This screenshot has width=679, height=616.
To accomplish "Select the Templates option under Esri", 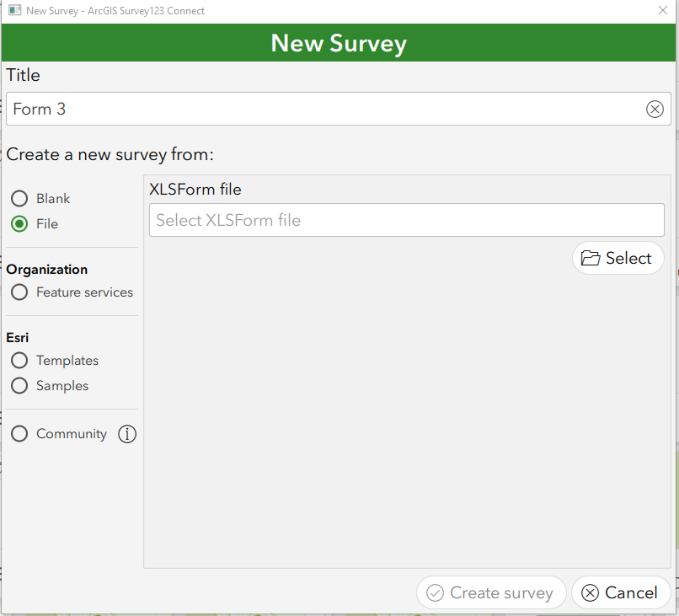I will 19,360.
